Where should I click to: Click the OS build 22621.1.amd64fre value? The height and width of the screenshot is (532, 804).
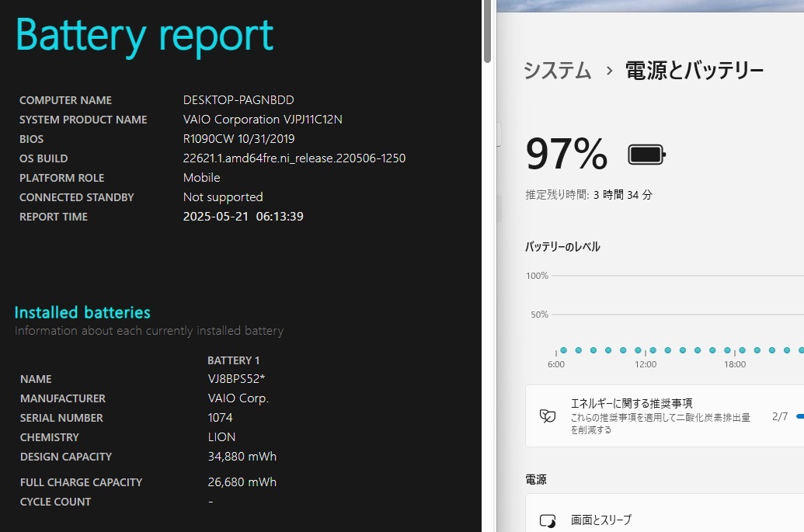pyautogui.click(x=294, y=158)
